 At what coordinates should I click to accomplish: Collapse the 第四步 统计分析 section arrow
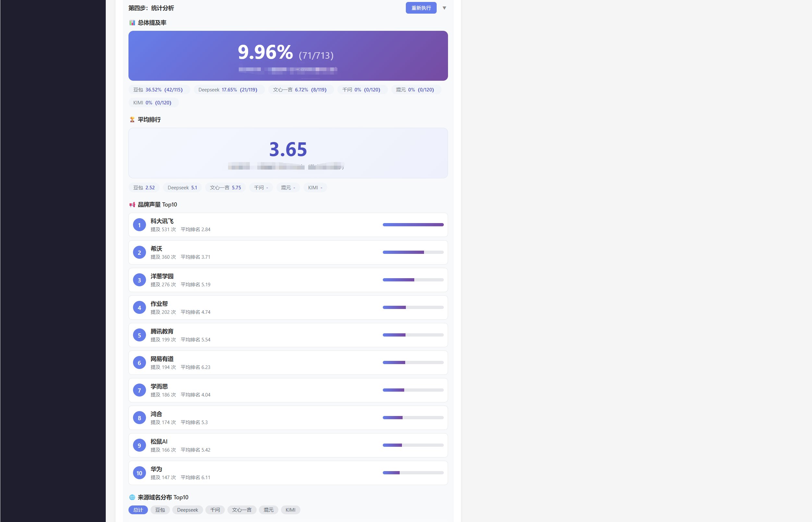tap(444, 8)
